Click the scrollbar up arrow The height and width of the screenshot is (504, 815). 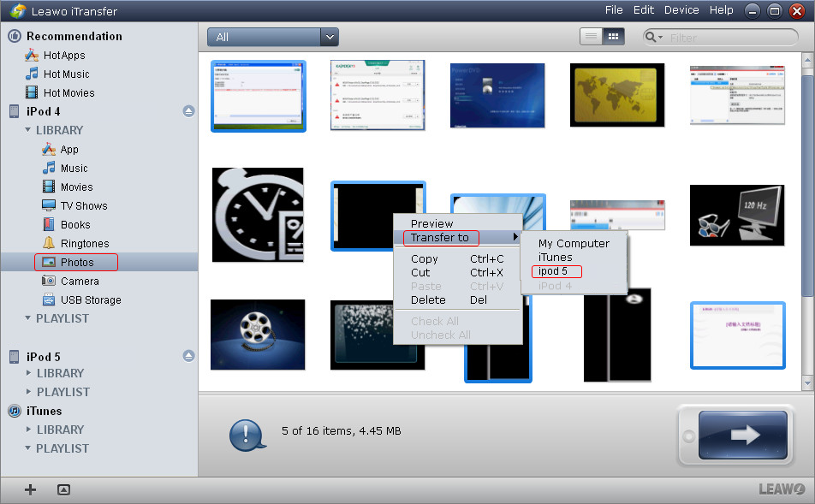click(807, 60)
